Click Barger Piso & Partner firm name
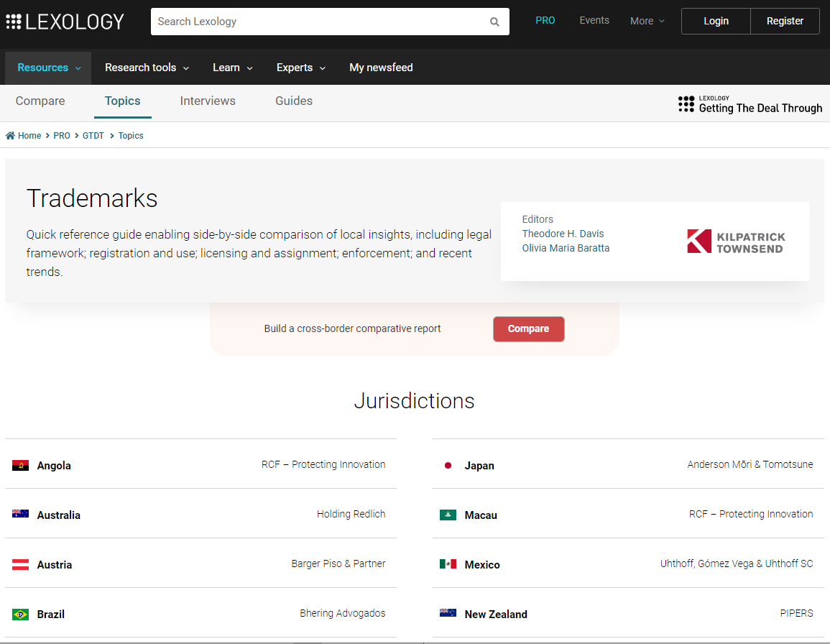This screenshot has width=830, height=644. [x=338, y=563]
